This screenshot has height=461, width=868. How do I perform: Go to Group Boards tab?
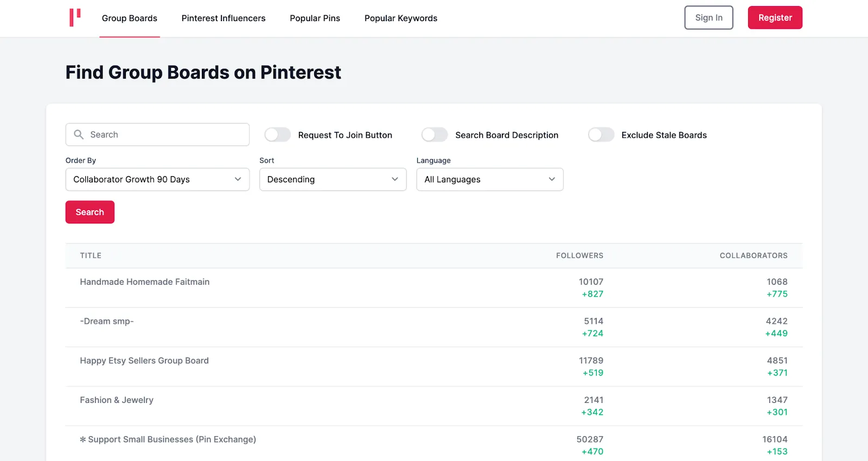[130, 18]
